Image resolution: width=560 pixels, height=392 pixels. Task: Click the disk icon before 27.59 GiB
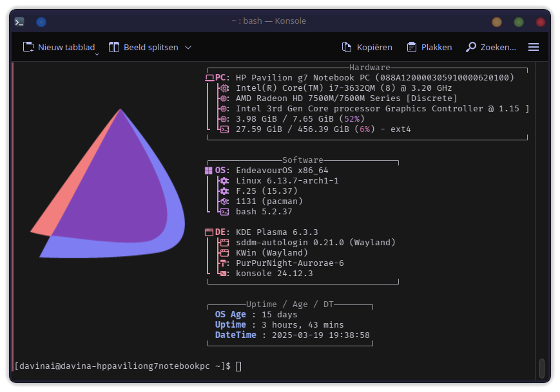225,129
